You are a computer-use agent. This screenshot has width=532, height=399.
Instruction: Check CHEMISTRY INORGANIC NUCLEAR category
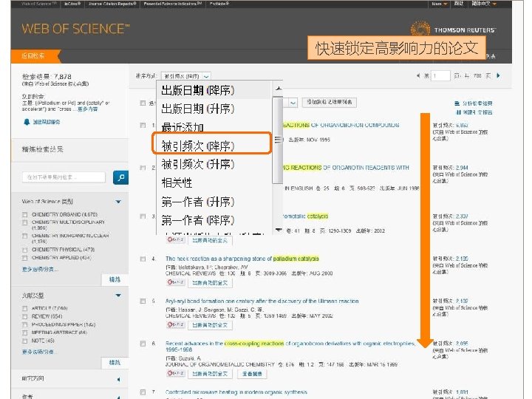tap(24, 236)
